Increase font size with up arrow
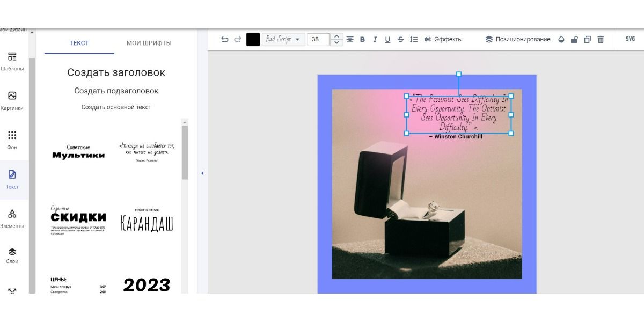 [336, 36]
